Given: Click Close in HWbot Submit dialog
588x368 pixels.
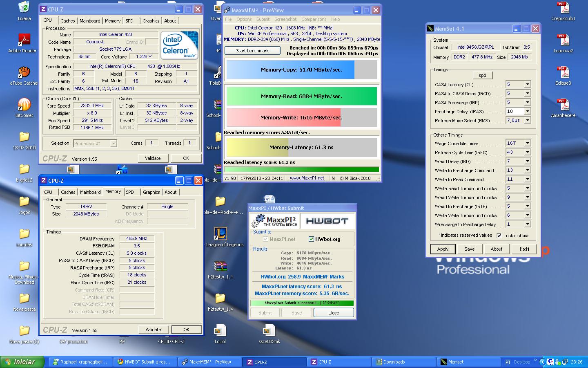Looking at the screenshot, I should (334, 313).
